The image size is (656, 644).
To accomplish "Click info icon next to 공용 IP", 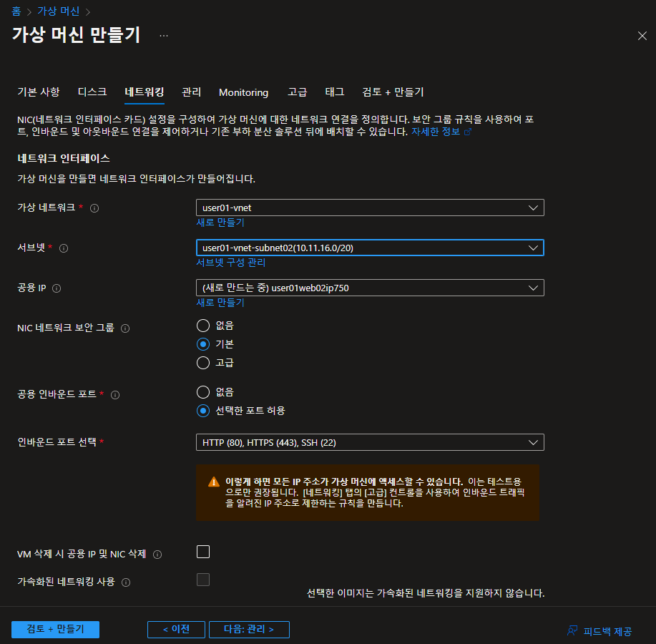I will [x=57, y=288].
